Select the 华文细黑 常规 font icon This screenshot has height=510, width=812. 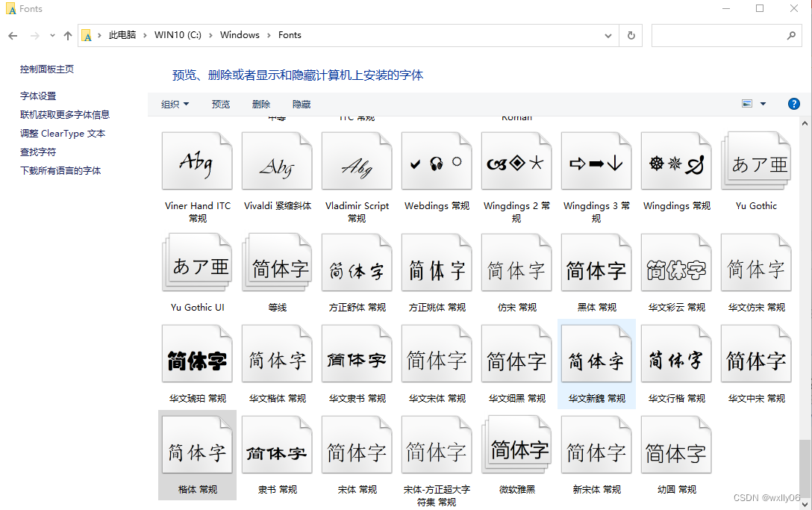(516, 353)
